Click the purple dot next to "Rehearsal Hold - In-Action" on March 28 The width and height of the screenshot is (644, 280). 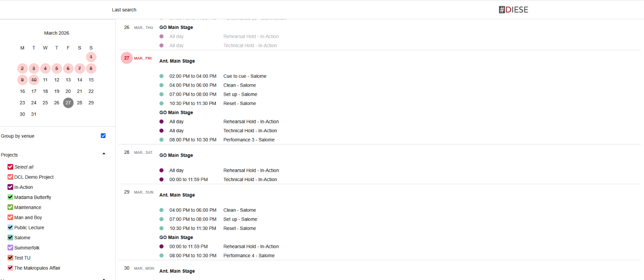point(161,170)
